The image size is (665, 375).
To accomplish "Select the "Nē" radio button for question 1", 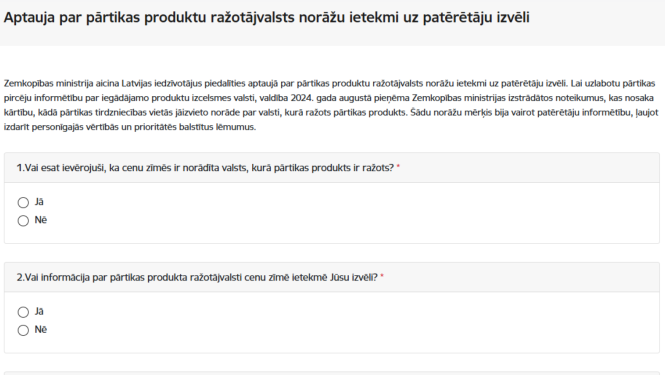I will click(23, 221).
